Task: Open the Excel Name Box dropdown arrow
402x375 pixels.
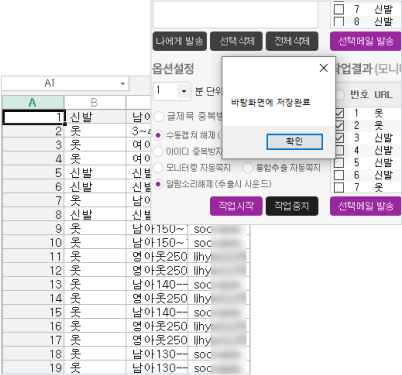Action: click(x=123, y=83)
